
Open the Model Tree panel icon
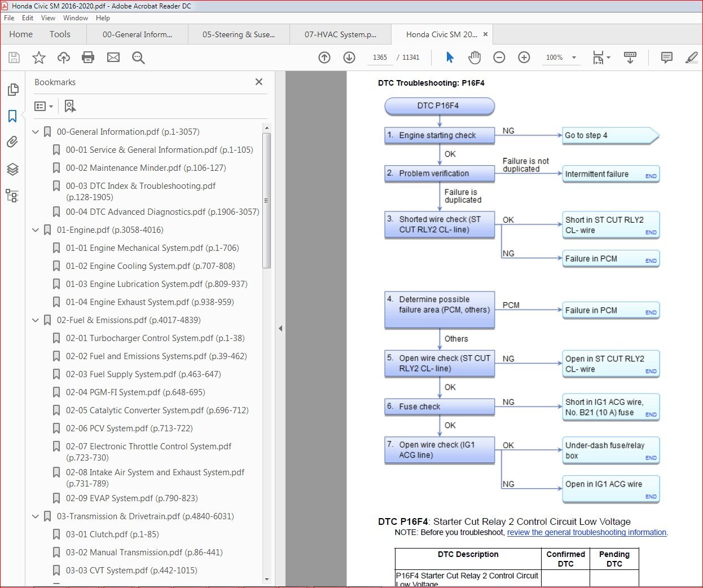(x=12, y=196)
